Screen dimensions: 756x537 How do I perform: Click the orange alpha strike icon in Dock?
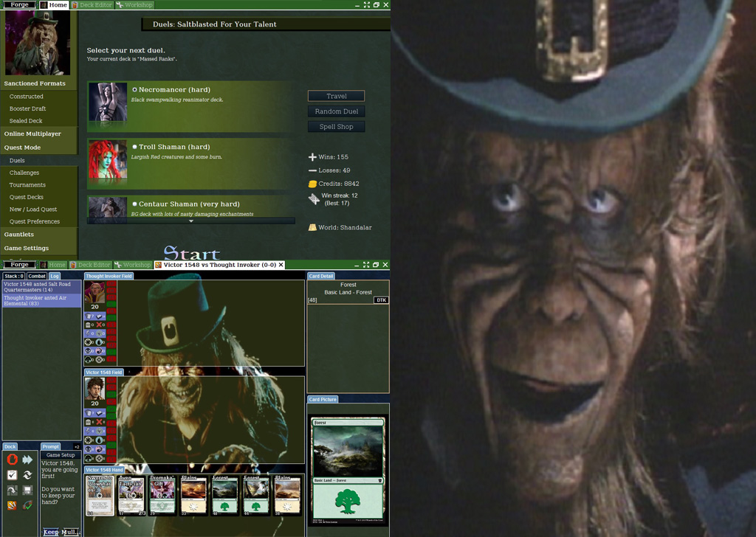point(12,505)
